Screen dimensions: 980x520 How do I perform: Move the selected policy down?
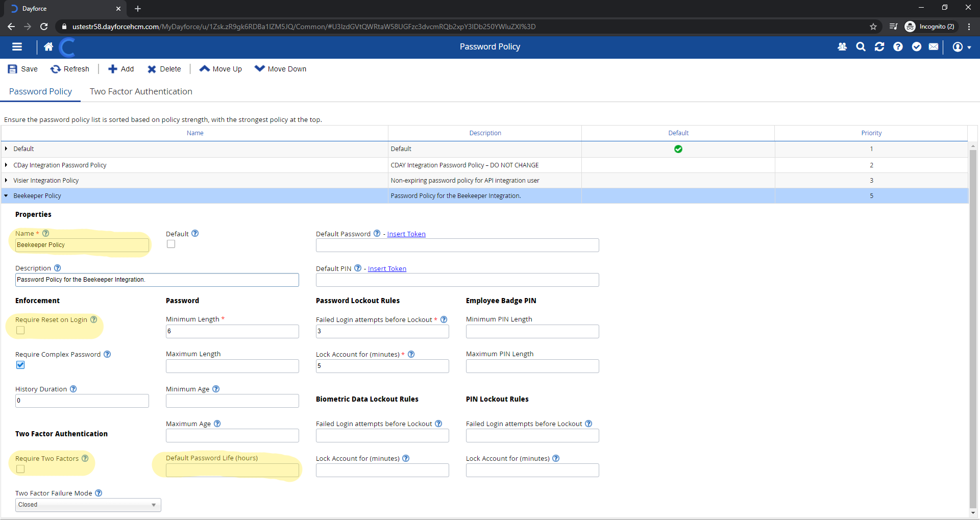280,69
